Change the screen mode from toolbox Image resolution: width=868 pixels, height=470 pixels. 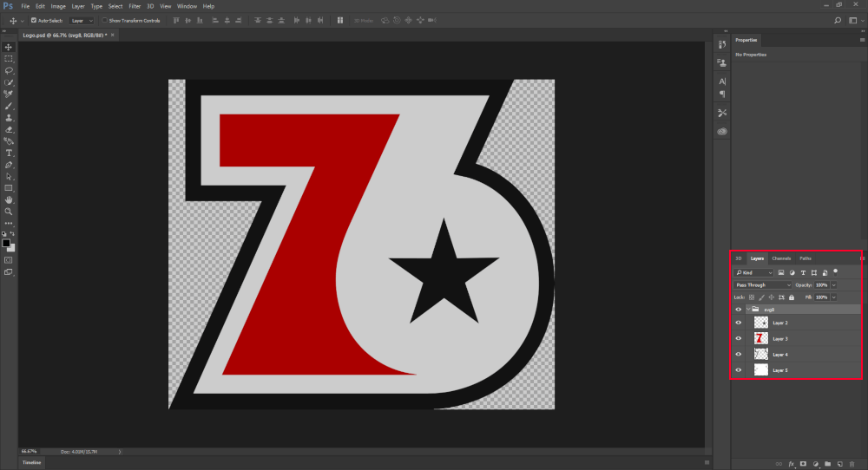coord(9,272)
